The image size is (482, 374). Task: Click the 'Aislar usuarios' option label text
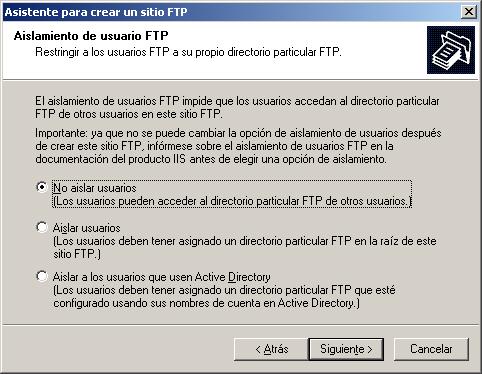coord(87,228)
